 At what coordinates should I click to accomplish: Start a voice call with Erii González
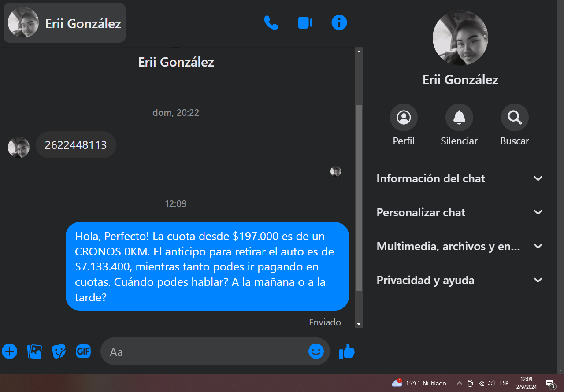[271, 22]
